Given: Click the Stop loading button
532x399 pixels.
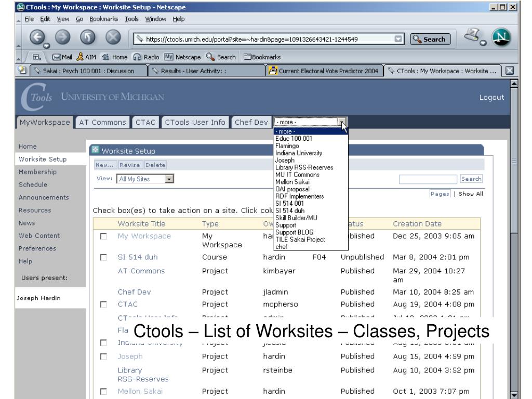Looking at the screenshot, I should [113, 37].
